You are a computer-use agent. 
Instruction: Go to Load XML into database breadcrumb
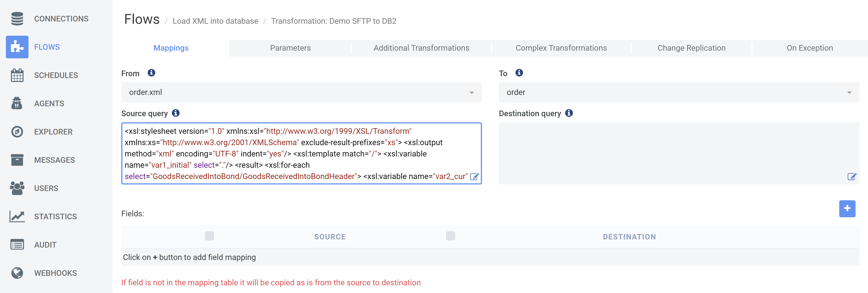click(x=215, y=21)
